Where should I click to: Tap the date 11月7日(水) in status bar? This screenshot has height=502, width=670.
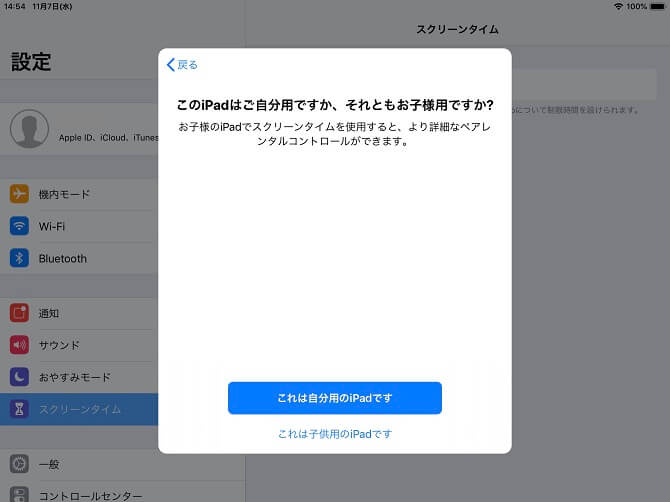[x=52, y=6]
